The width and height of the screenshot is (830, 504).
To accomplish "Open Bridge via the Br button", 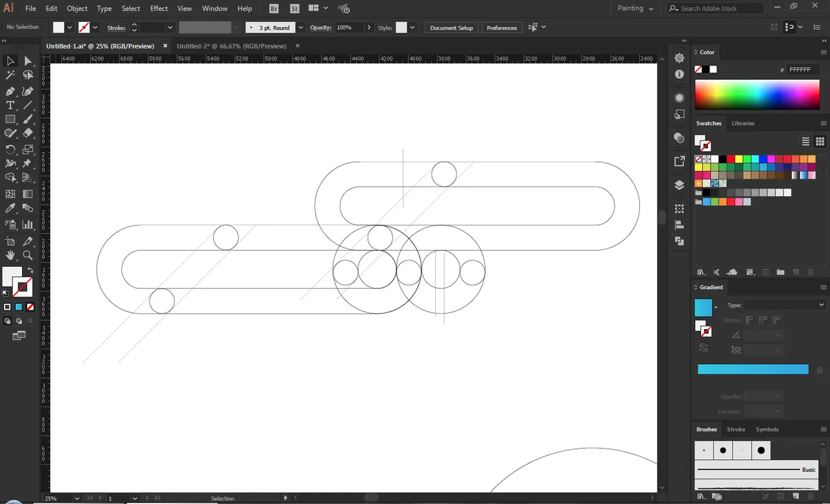I will (x=274, y=8).
